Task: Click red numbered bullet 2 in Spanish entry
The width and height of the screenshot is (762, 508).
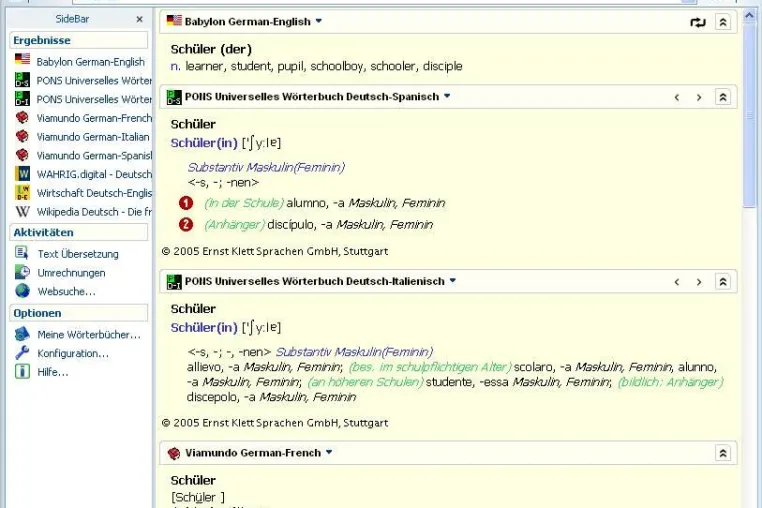Action: click(x=186, y=224)
